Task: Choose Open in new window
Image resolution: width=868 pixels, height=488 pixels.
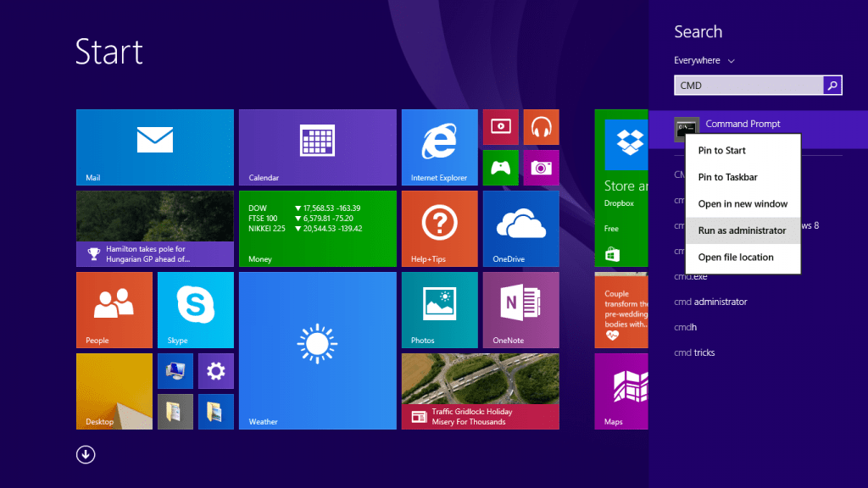Action: click(x=743, y=203)
